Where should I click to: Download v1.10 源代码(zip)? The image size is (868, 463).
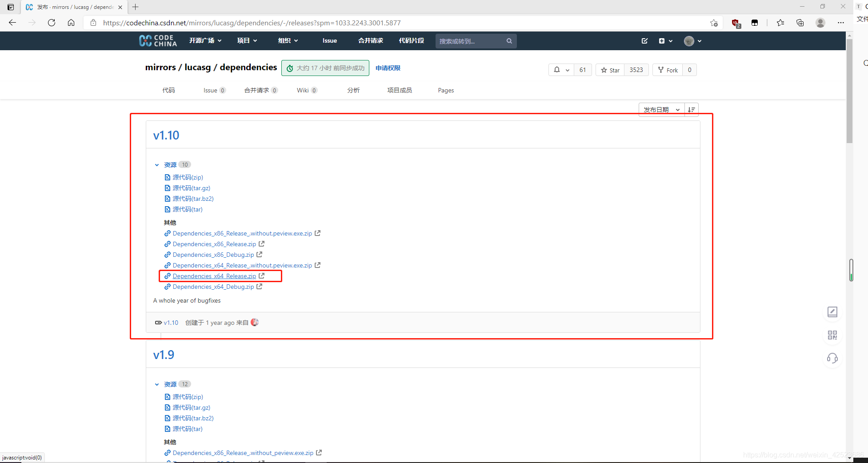pyautogui.click(x=188, y=177)
